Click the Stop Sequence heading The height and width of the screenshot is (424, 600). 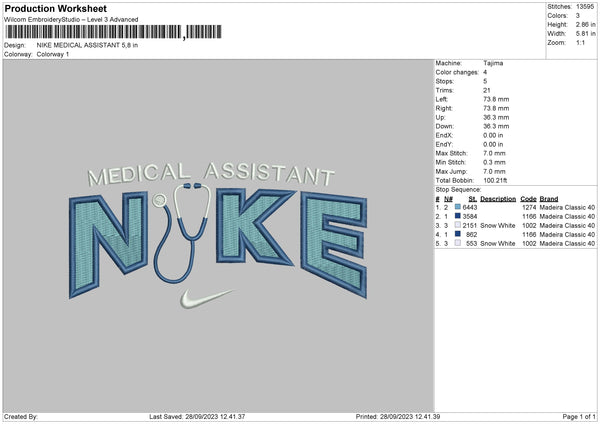tap(458, 189)
